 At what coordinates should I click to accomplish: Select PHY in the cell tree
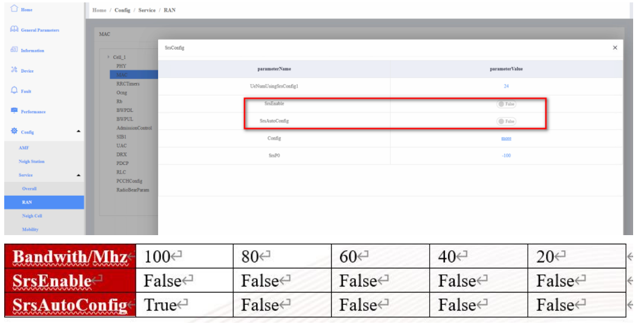[121, 65]
